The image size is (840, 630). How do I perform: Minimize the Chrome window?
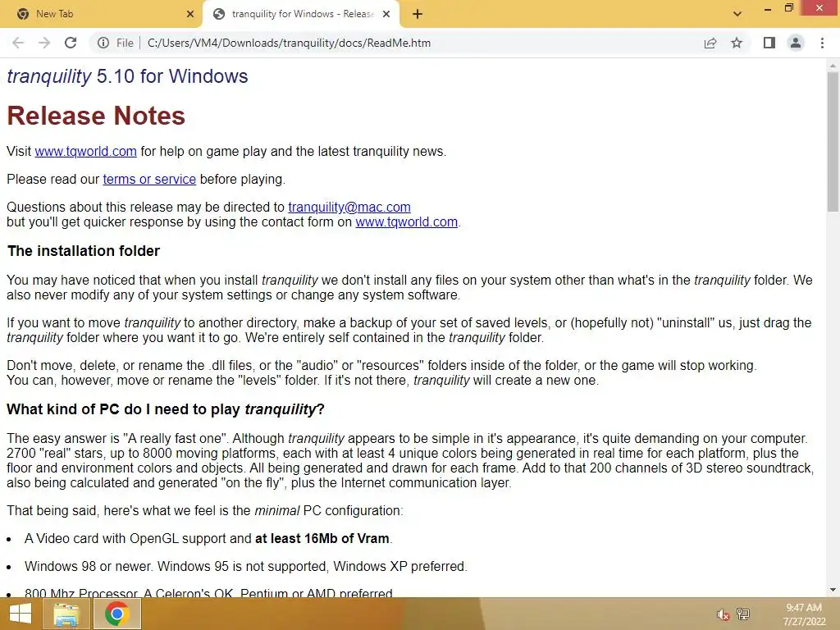click(768, 8)
